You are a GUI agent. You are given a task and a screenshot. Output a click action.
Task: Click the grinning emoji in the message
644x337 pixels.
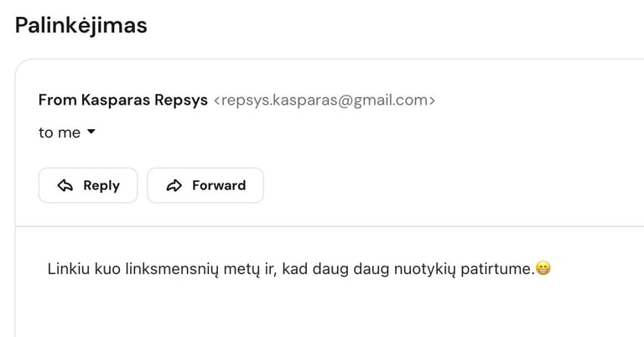(x=543, y=269)
